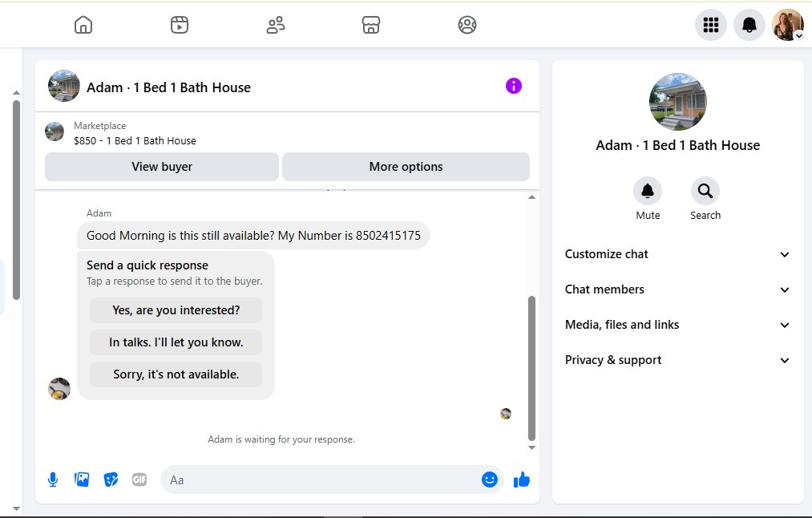Open the Home feed icon
Screen dimensions: 812x518
(83, 25)
